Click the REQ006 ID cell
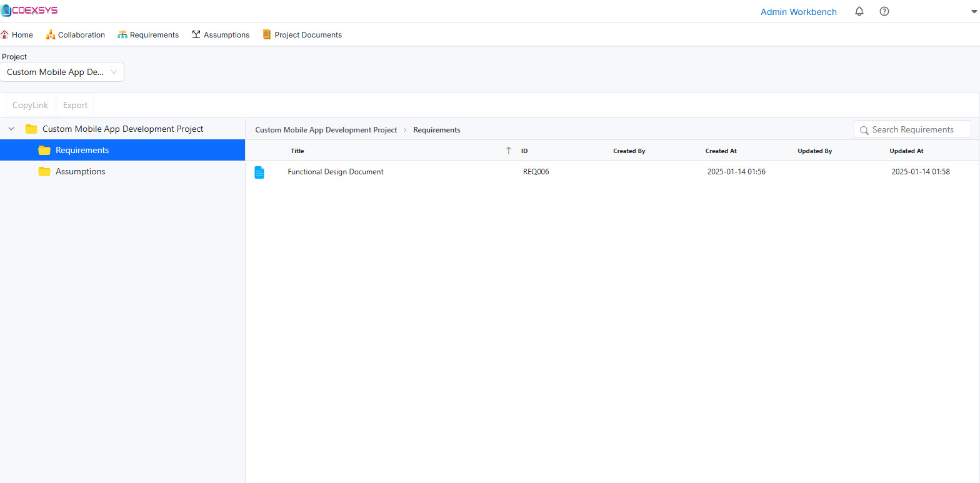 pos(536,172)
